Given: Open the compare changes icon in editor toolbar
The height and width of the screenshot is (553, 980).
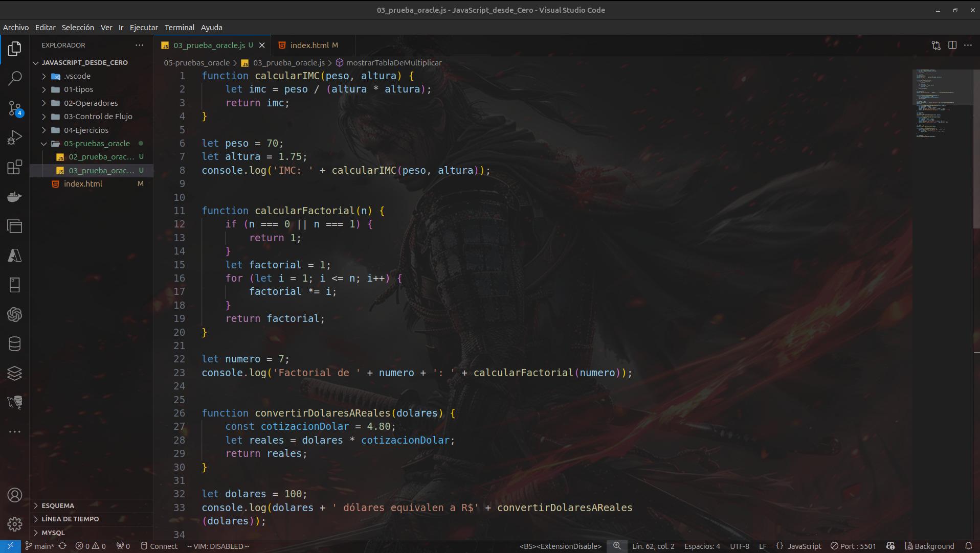Looking at the screenshot, I should point(936,45).
